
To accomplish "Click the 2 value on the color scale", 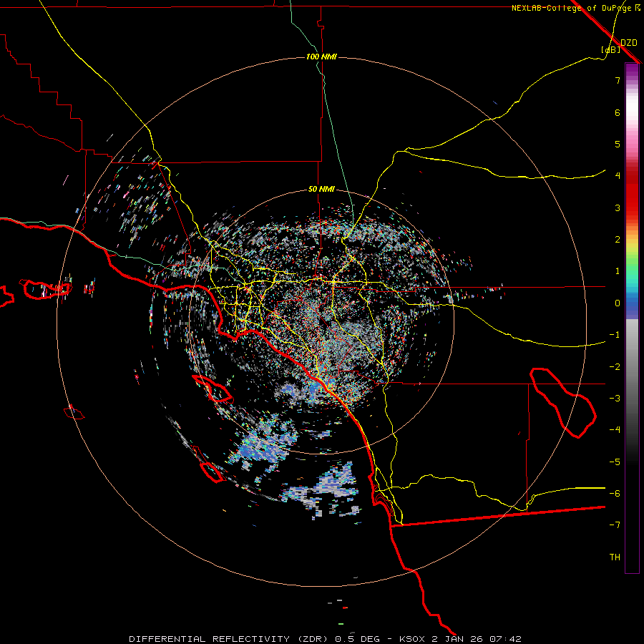I will [618, 240].
